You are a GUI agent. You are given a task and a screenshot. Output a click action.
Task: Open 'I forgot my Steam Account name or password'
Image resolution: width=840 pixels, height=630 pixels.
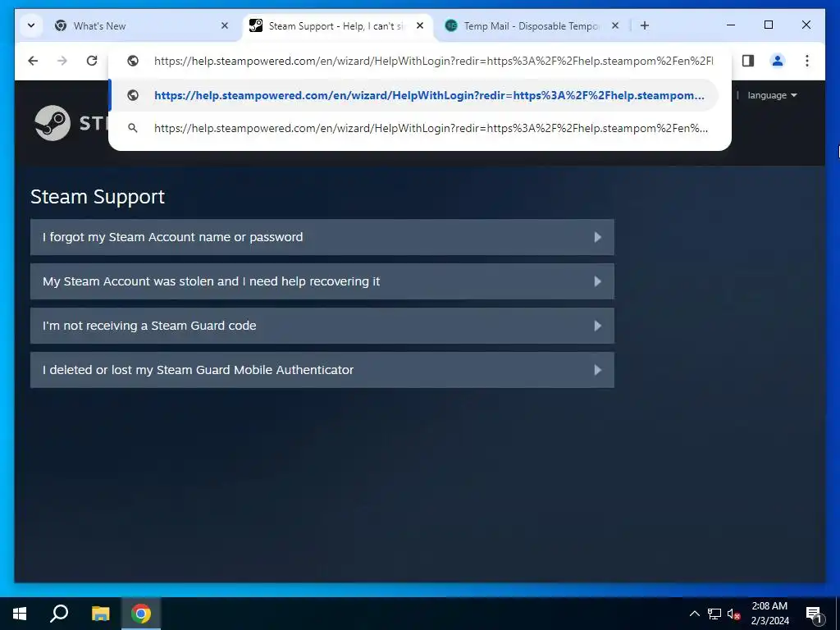tap(322, 237)
